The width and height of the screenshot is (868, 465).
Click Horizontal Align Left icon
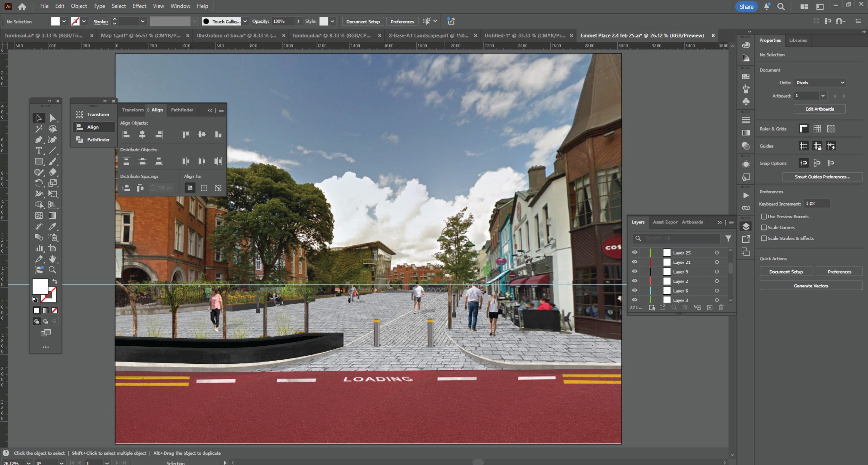[126, 135]
